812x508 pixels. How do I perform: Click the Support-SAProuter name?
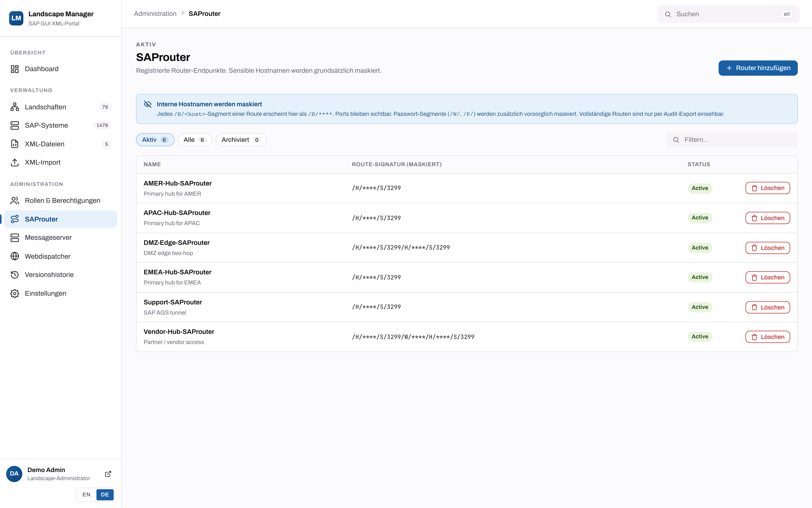[173, 302]
